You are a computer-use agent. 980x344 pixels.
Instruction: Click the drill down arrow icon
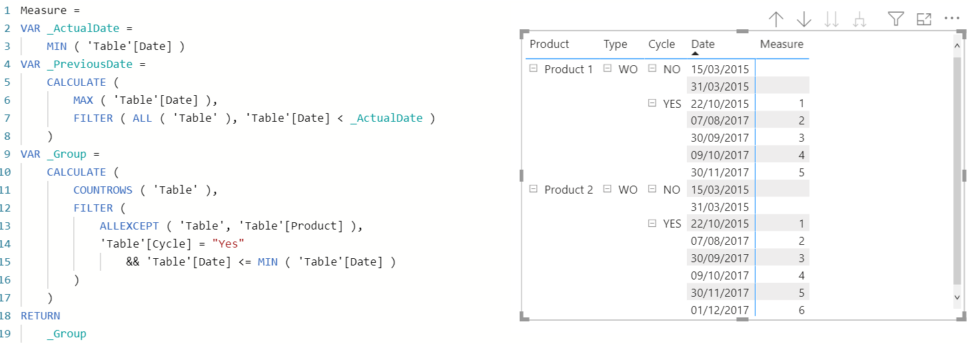tap(804, 20)
